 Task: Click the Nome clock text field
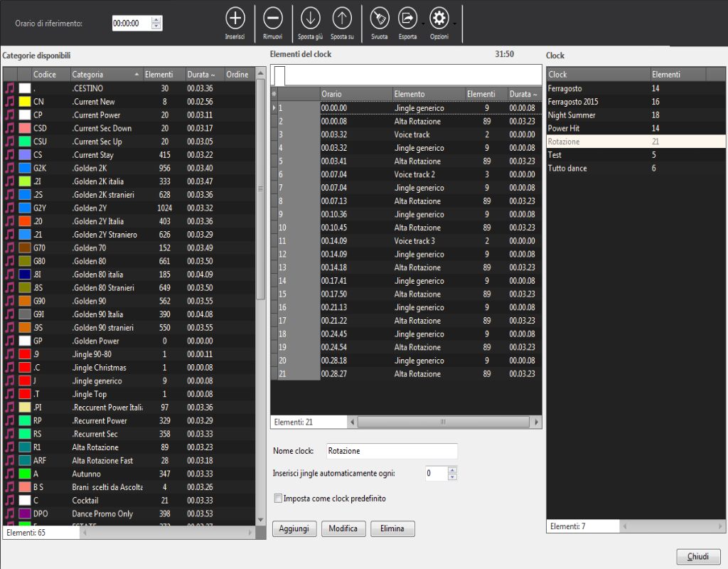(391, 451)
